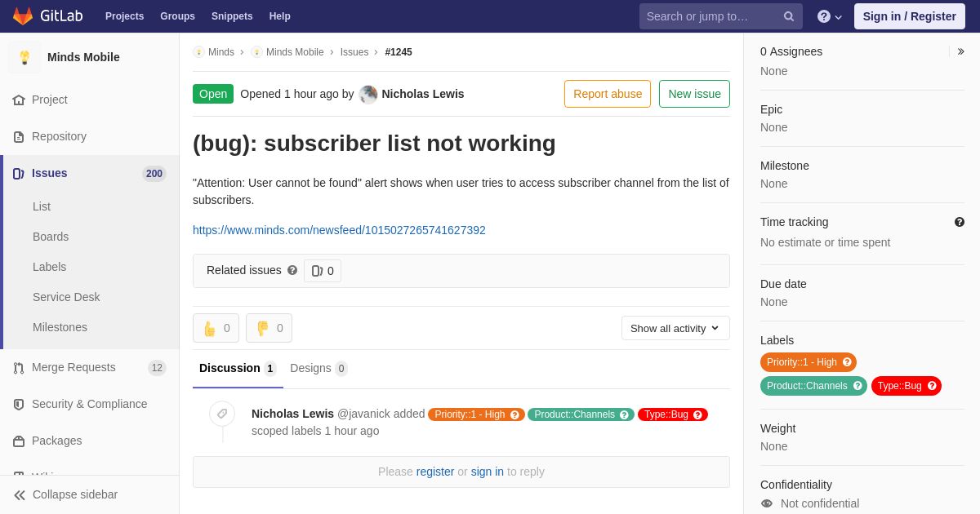980x514 pixels.
Task: Click the Minds Mobile breadcrumb link
Action: [x=295, y=52]
